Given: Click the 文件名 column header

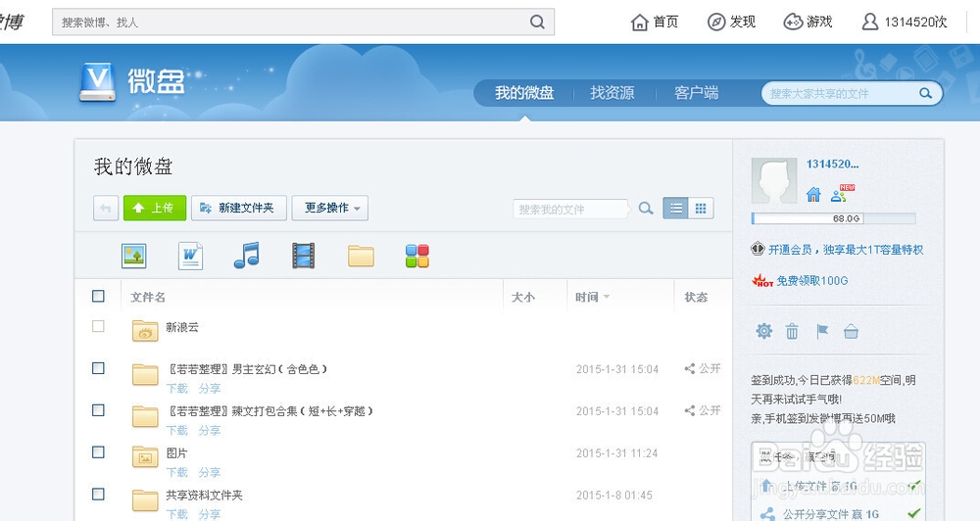Looking at the screenshot, I should [148, 298].
